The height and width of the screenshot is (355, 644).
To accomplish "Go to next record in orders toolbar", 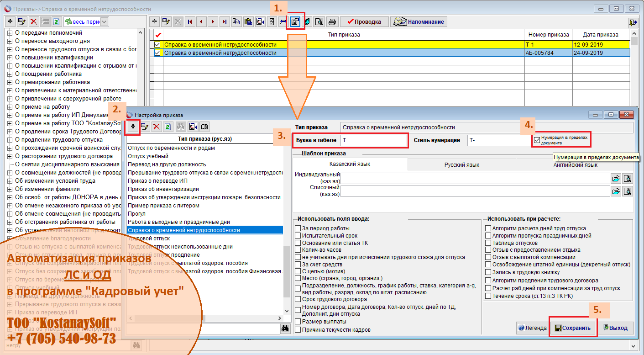I will [x=213, y=21].
